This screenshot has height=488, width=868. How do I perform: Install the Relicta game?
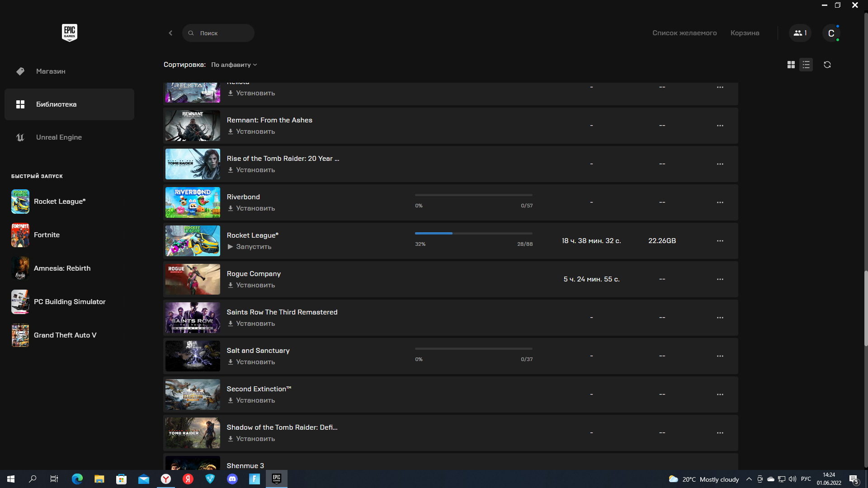coord(251,93)
